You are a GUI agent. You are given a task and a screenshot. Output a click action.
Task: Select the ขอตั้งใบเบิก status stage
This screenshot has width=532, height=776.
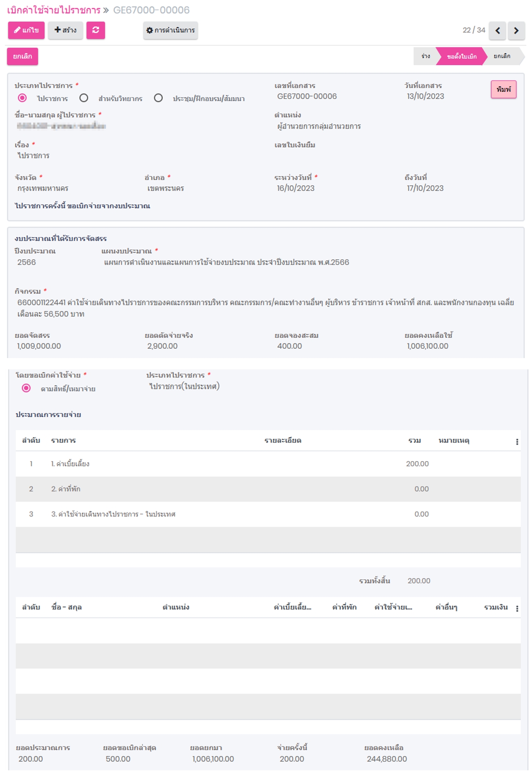pos(462,56)
